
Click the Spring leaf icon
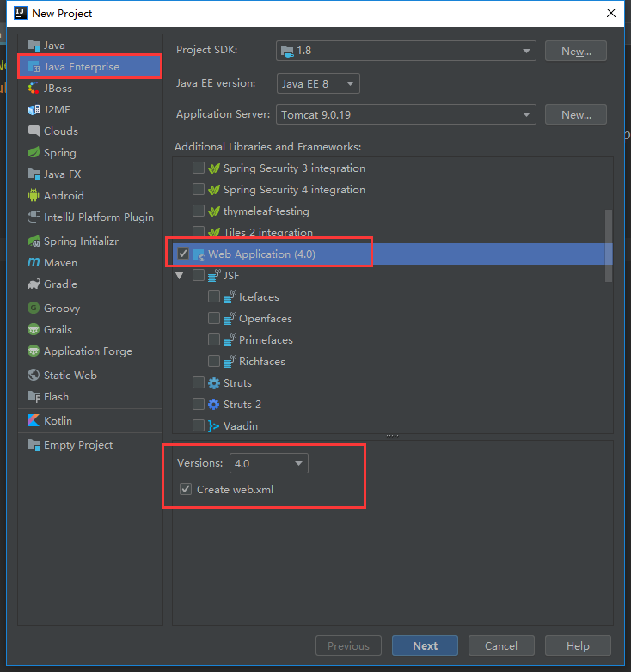34,153
